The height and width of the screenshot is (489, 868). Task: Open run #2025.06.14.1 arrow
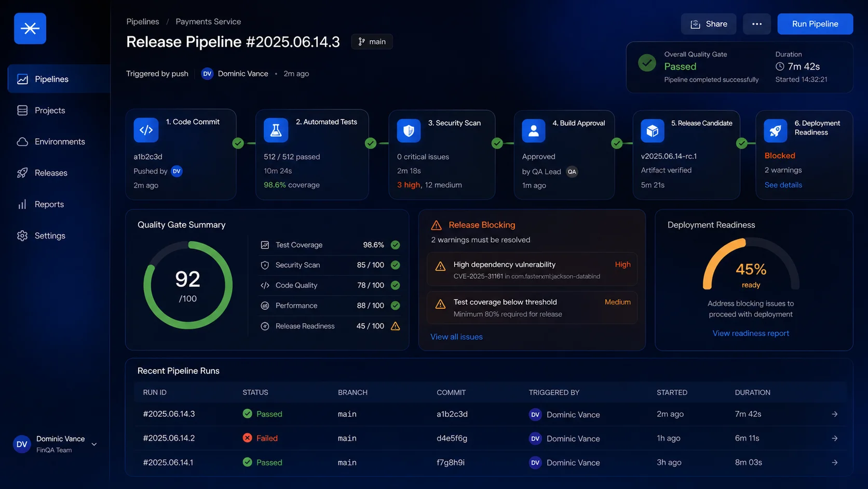pos(834,462)
